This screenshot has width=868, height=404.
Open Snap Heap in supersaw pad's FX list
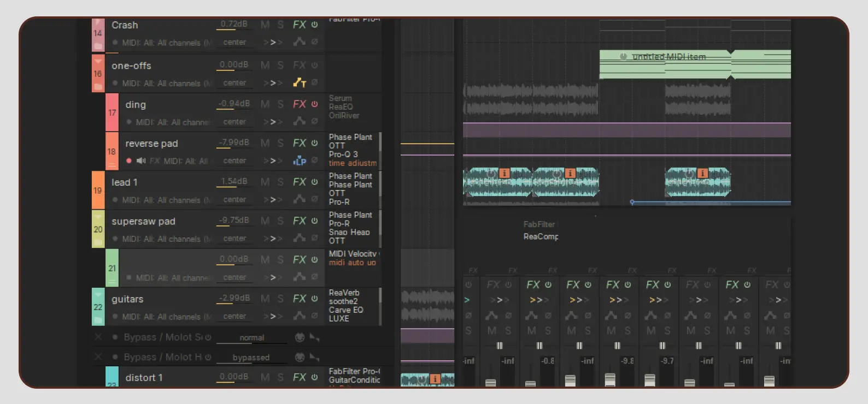pos(350,232)
